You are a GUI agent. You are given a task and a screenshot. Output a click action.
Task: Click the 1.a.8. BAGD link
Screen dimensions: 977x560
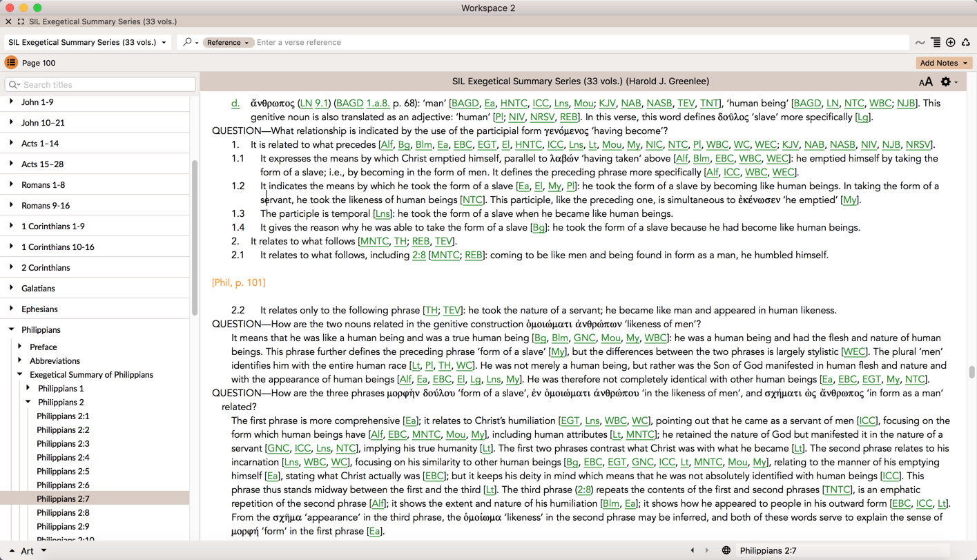click(x=378, y=104)
